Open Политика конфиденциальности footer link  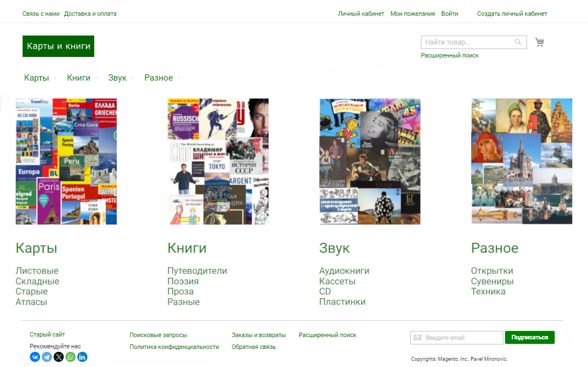pos(174,347)
